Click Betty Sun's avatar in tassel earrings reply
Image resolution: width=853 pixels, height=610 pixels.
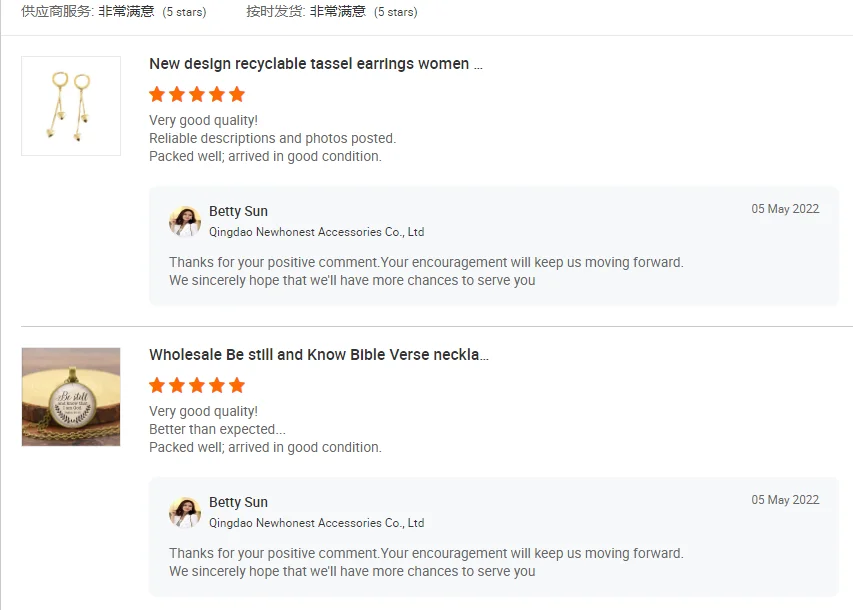185,221
